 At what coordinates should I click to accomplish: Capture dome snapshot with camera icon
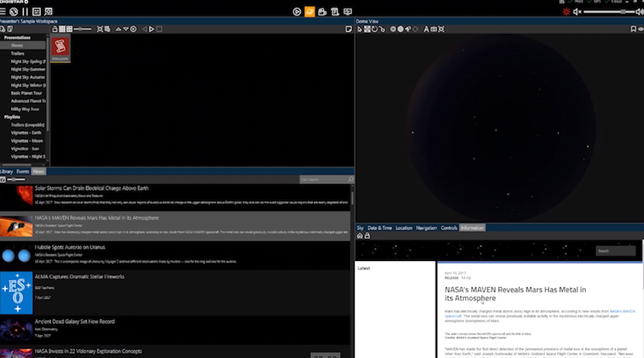tap(434, 29)
